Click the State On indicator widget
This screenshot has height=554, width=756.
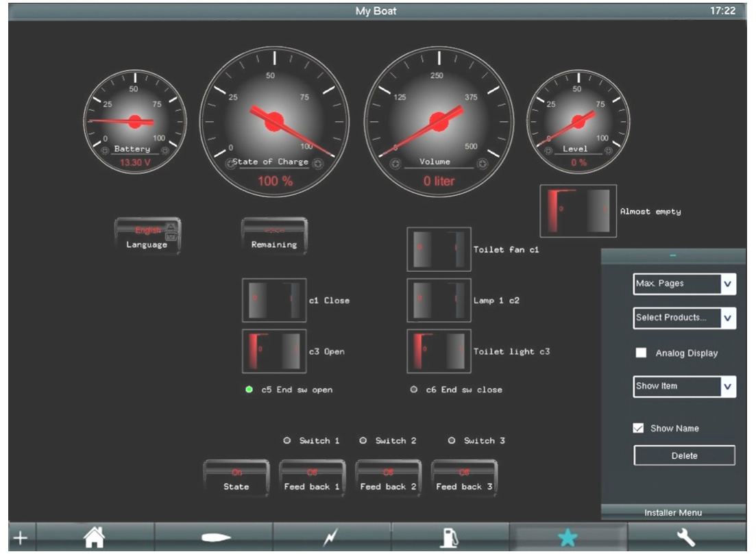(x=236, y=477)
